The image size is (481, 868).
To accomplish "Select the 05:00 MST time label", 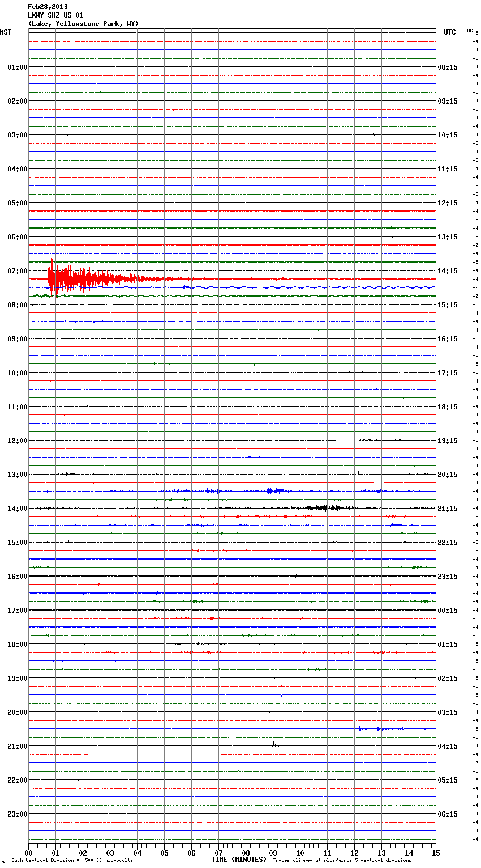I will coord(17,203).
